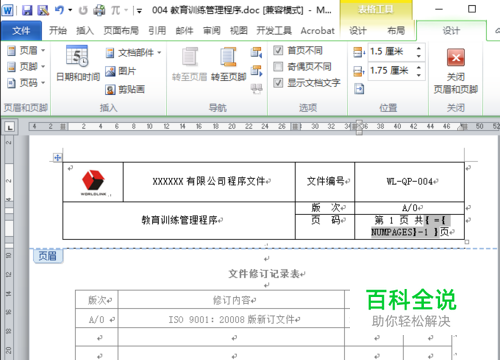Insert 剪贴画 clip art
The image size is (500, 360).
(125, 89)
